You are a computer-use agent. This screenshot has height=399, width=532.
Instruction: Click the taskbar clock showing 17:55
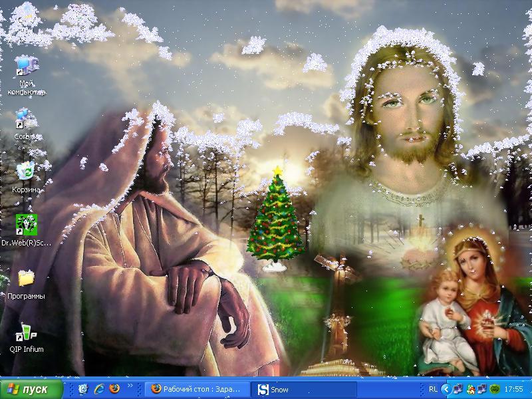coord(514,389)
